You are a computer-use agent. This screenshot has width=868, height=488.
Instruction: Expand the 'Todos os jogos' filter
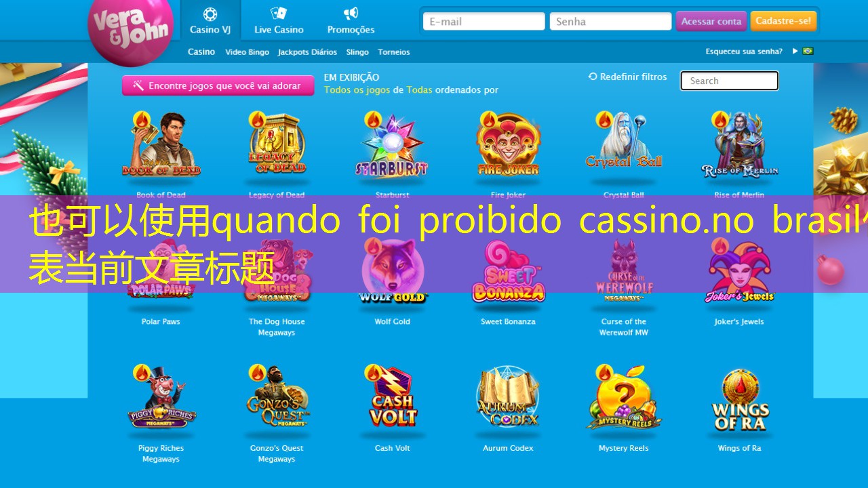357,89
